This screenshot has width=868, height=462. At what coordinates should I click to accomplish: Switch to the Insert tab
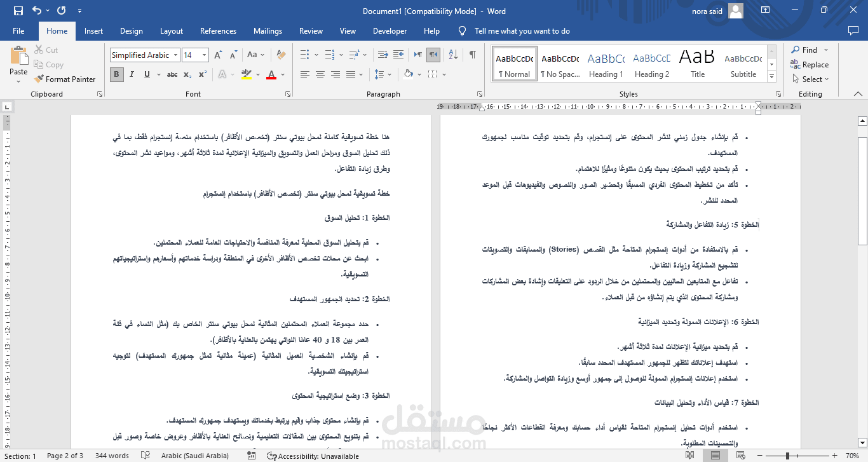(93, 31)
